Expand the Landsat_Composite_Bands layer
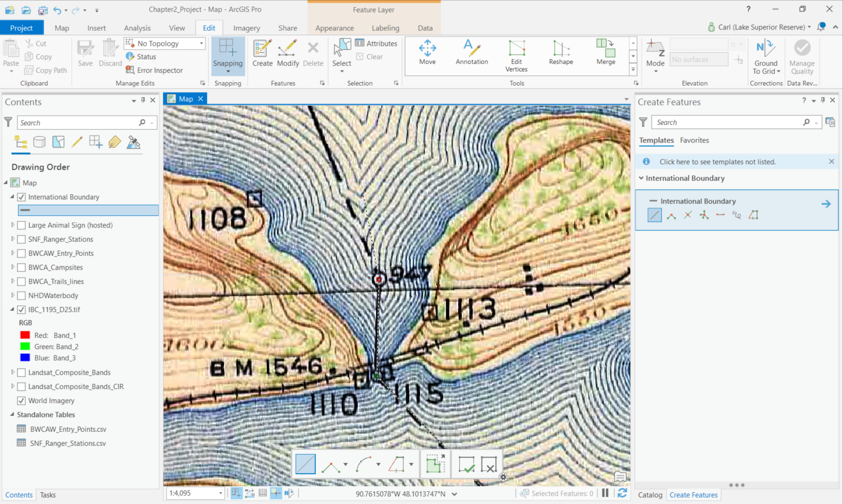The width and height of the screenshot is (843, 504). (13, 373)
